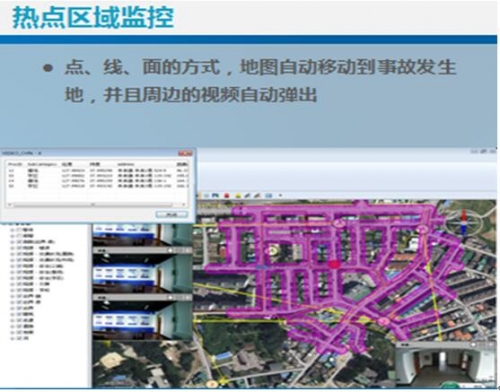Screen dimensions: 500x392
Task: Select the first pencil tool in map toolbar
Action: [247, 195]
